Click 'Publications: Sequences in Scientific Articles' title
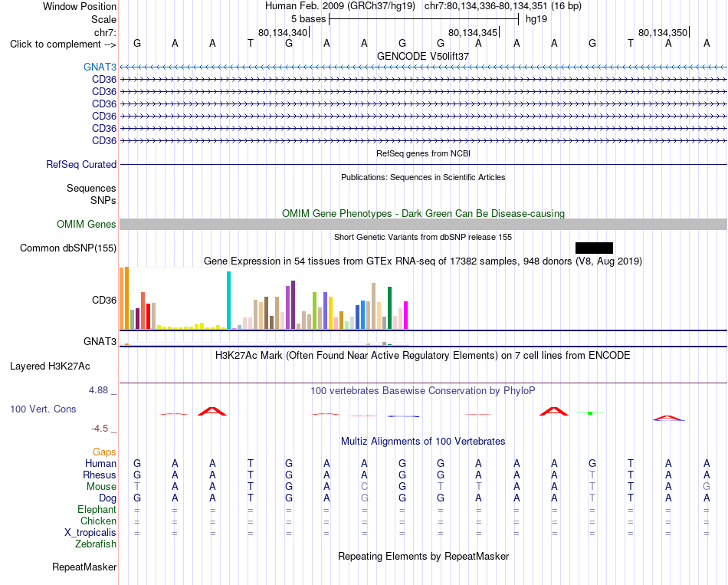 click(x=423, y=177)
